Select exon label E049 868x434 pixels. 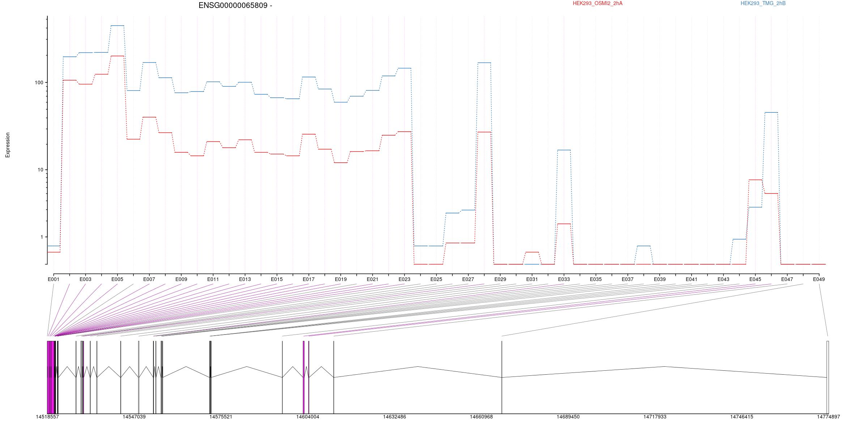click(819, 279)
